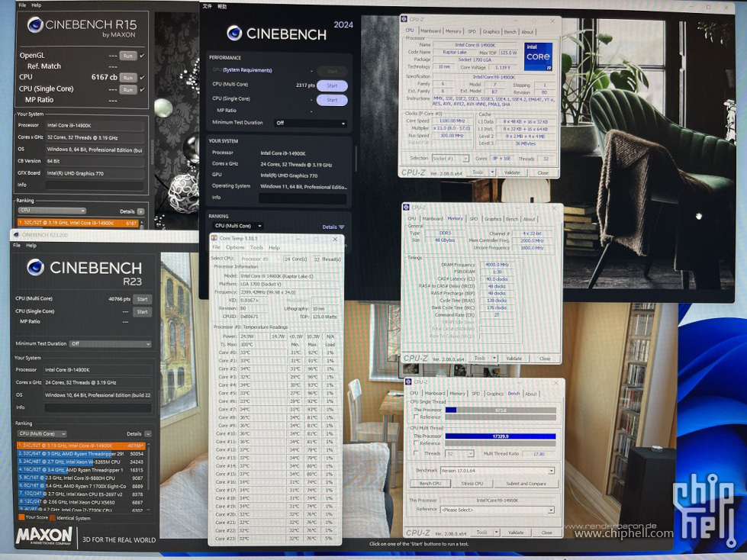The width and height of the screenshot is (747, 560).
Task: Open System Requirements link in Cinebench 2024
Action: pos(246,70)
